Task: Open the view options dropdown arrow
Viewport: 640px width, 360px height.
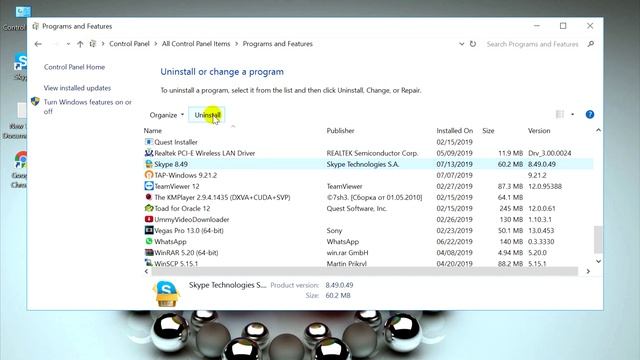Action: coord(573,115)
